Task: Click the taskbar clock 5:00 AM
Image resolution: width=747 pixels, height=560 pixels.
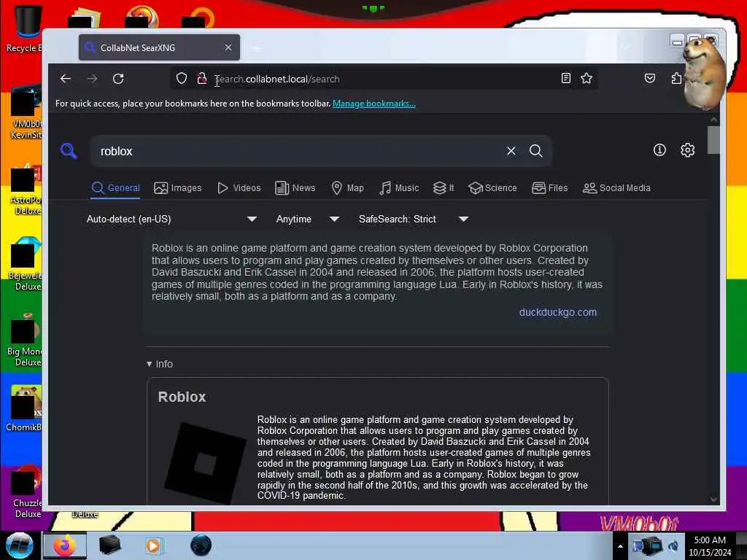Action: coord(710,546)
